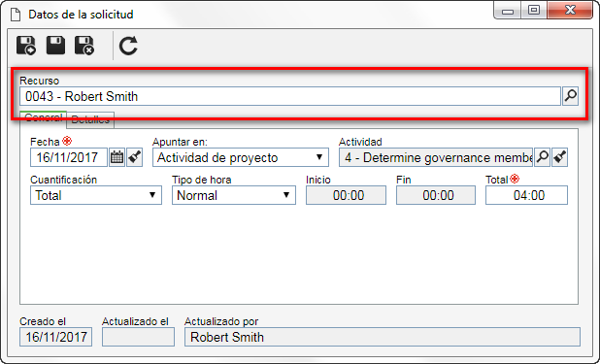The image size is (600, 364).
Task: Open the Recurso search magnifier
Action: click(x=570, y=96)
